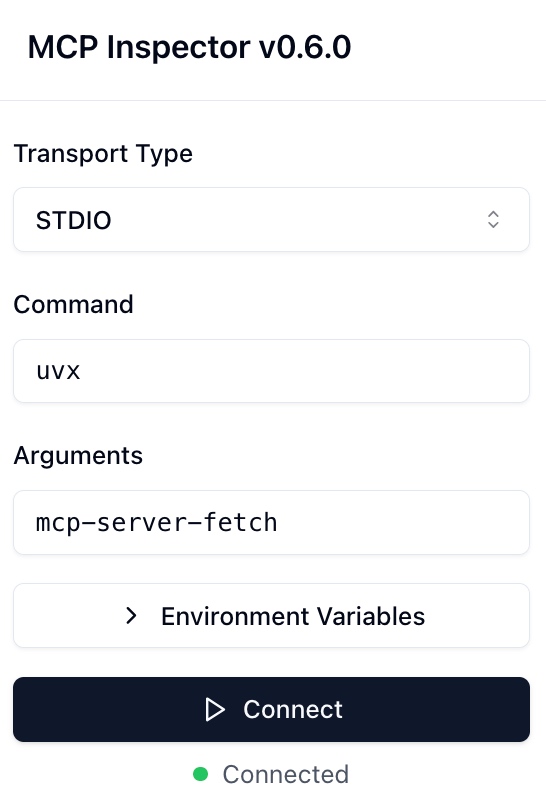The width and height of the screenshot is (546, 804).
Task: Click the uvx text in the Command box
Action: point(58,372)
